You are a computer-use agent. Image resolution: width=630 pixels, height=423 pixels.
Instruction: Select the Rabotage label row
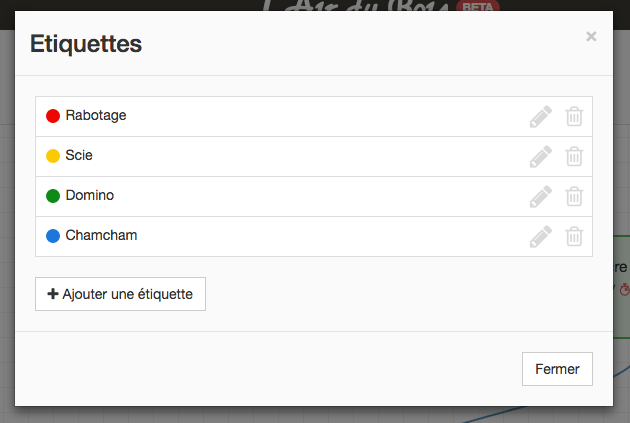[314, 116]
